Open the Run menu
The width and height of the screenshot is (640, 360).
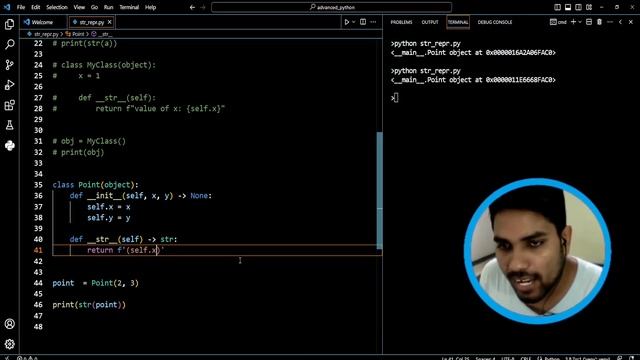point(109,7)
